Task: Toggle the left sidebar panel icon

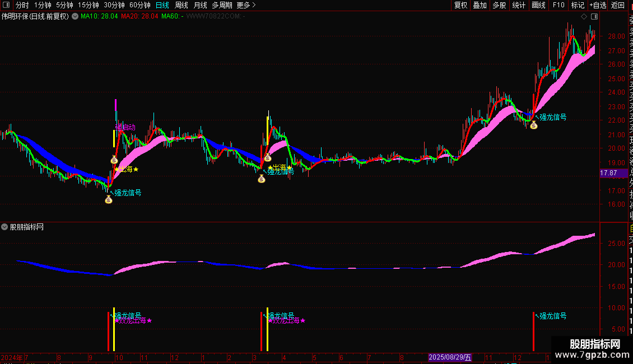Action: (6, 5)
